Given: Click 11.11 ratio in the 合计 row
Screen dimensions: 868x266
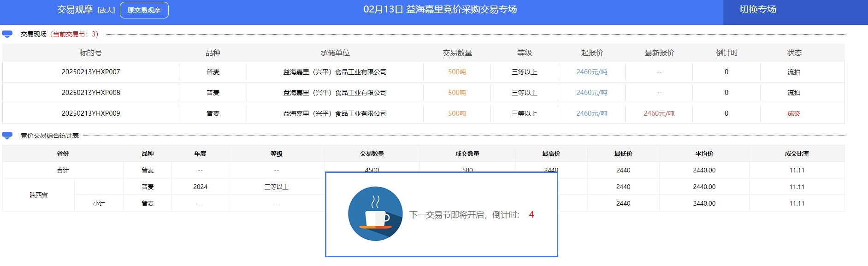Looking at the screenshot, I should 797,170.
